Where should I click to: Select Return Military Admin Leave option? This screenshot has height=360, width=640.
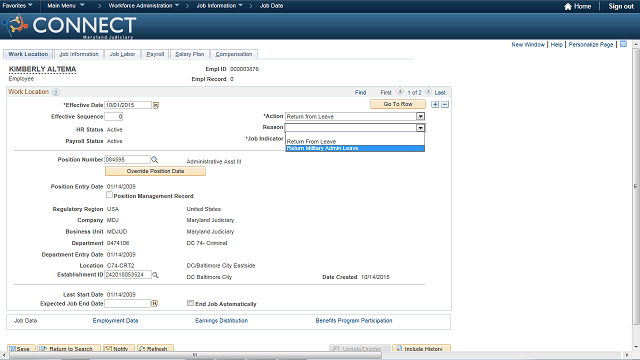(x=355, y=148)
